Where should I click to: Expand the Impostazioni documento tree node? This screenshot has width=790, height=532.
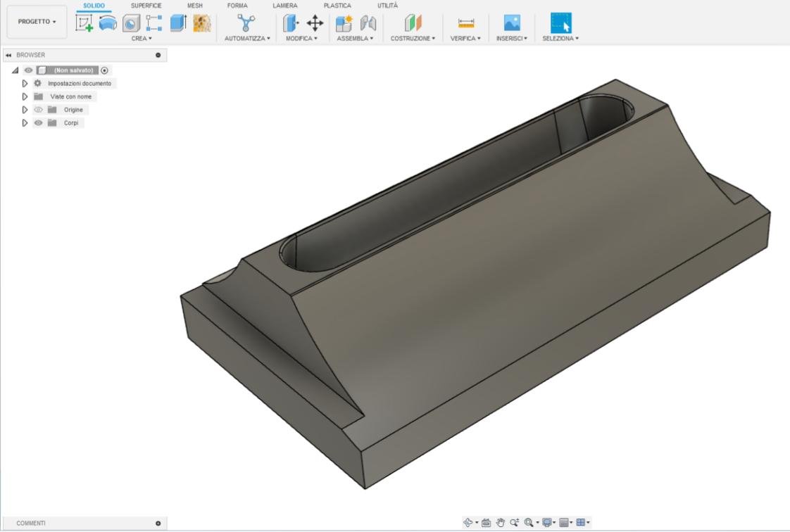[x=25, y=84]
